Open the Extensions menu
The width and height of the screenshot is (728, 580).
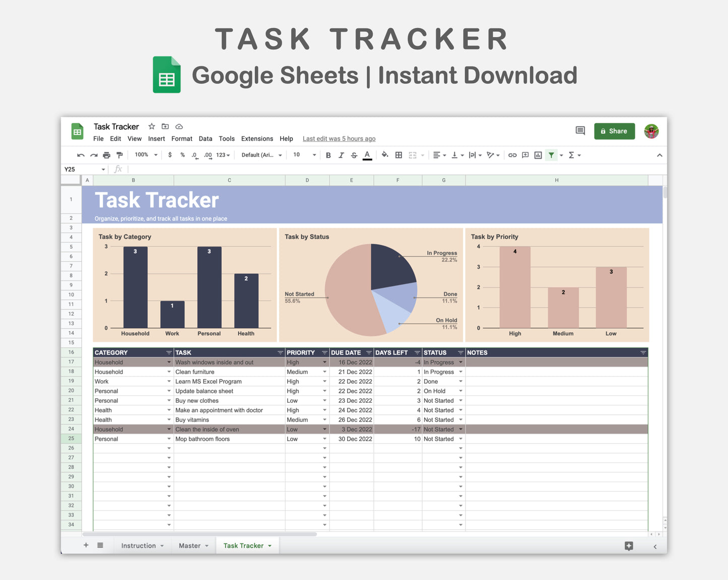coord(257,138)
